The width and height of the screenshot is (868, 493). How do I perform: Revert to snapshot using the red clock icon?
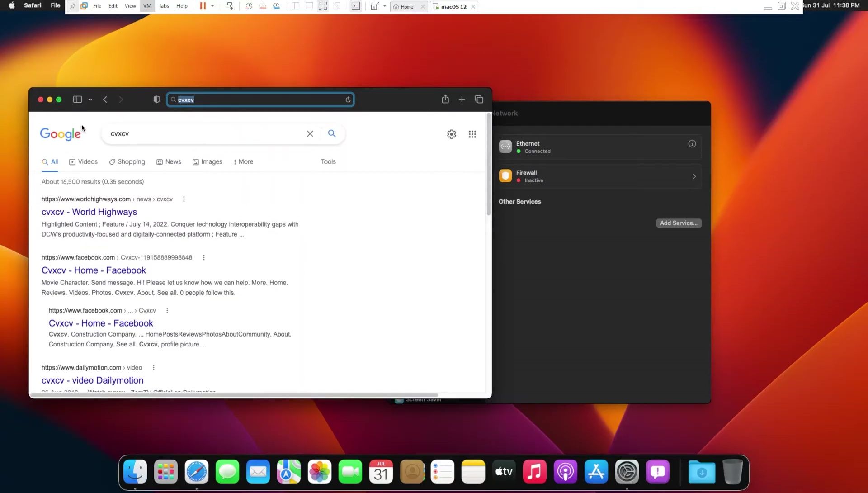point(263,6)
